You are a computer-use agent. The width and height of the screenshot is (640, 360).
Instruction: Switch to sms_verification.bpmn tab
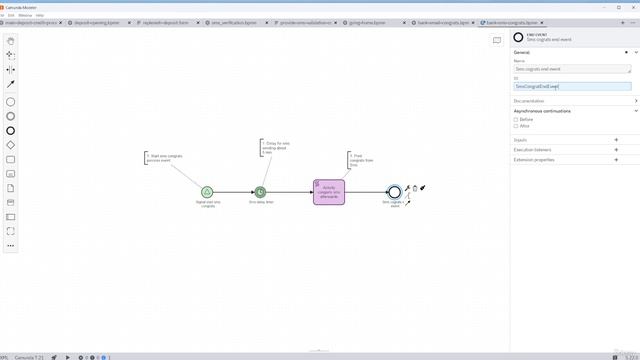coord(234,23)
